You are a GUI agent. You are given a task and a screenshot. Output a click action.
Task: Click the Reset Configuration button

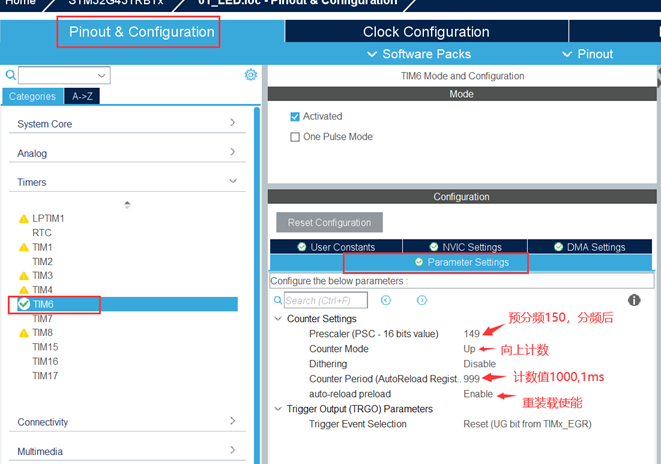[329, 222]
